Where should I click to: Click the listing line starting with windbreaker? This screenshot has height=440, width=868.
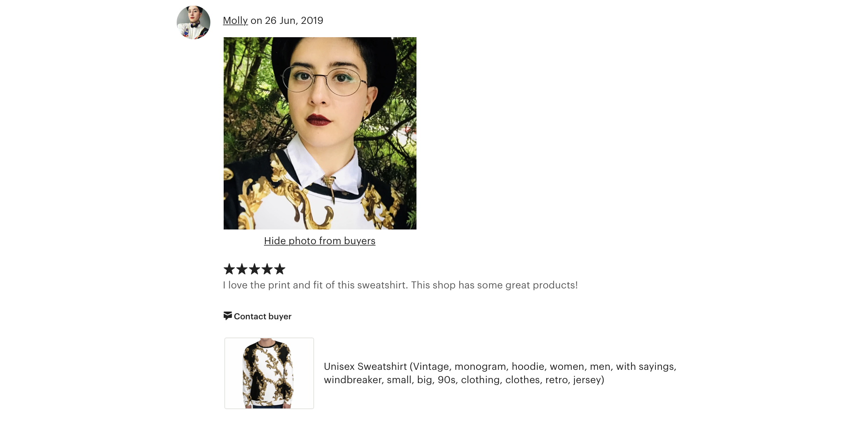pyautogui.click(x=464, y=380)
